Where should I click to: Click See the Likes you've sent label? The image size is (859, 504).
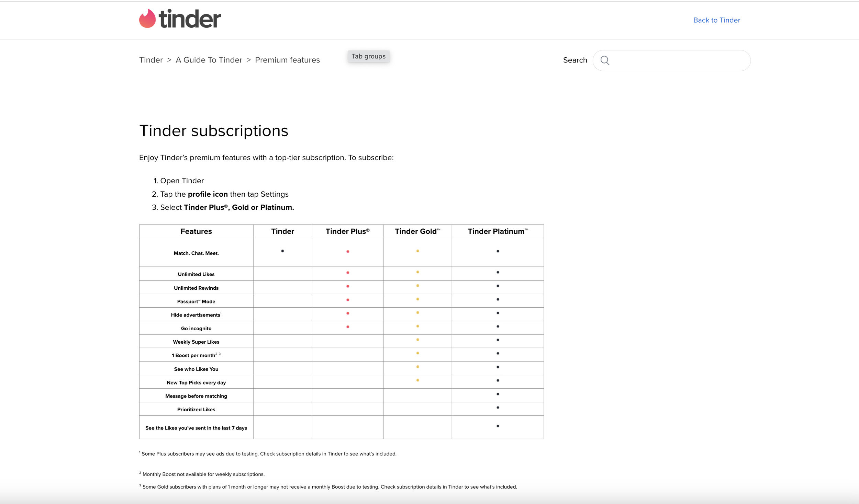(196, 428)
